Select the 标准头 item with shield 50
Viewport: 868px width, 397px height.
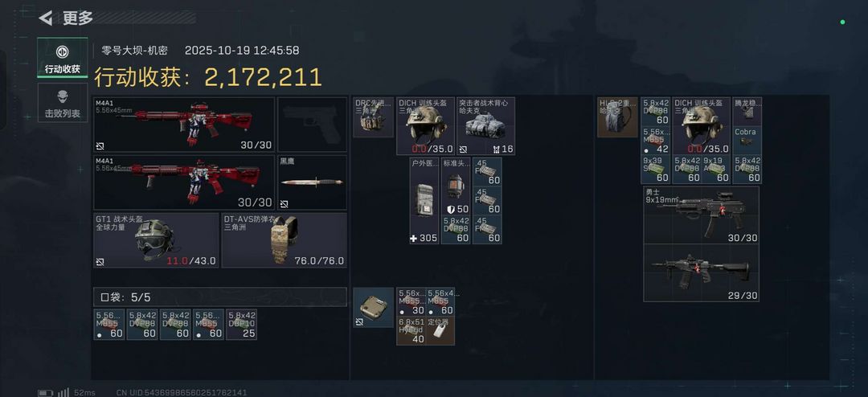456,186
